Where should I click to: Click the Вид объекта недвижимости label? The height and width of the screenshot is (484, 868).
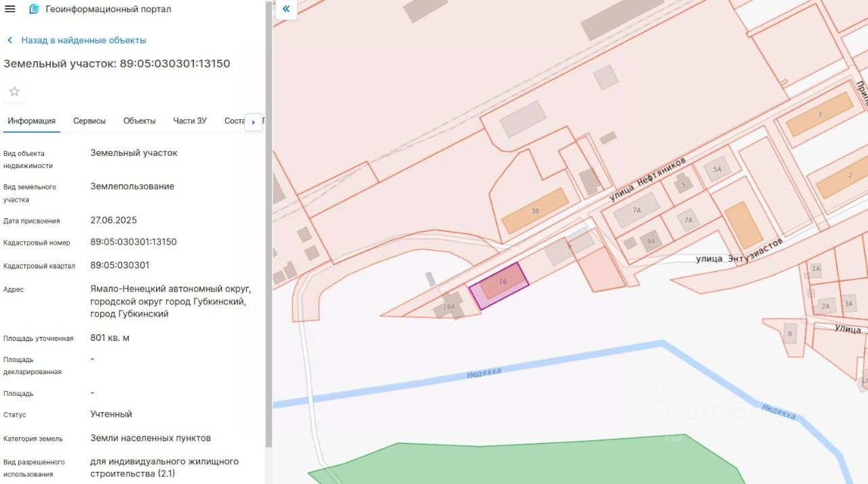(x=28, y=159)
